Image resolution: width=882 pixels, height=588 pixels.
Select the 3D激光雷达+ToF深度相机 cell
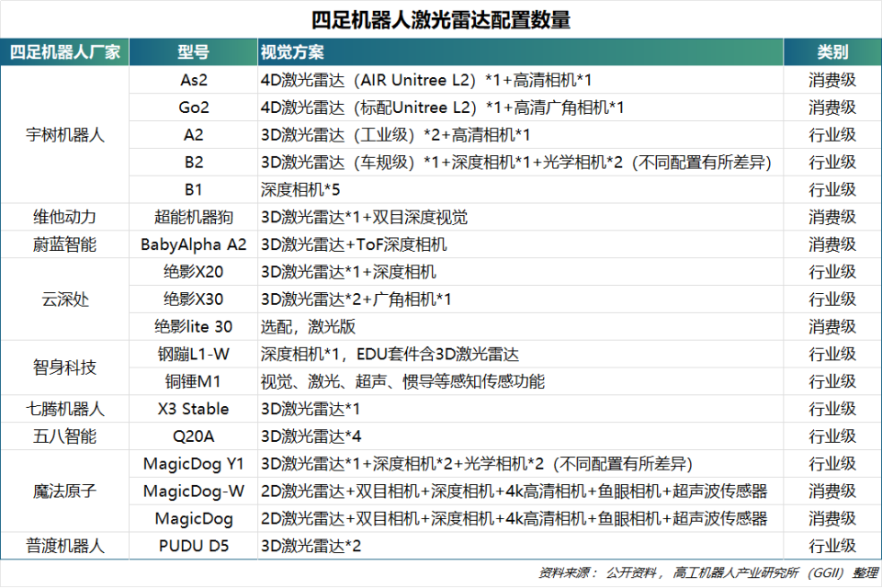click(x=520, y=244)
